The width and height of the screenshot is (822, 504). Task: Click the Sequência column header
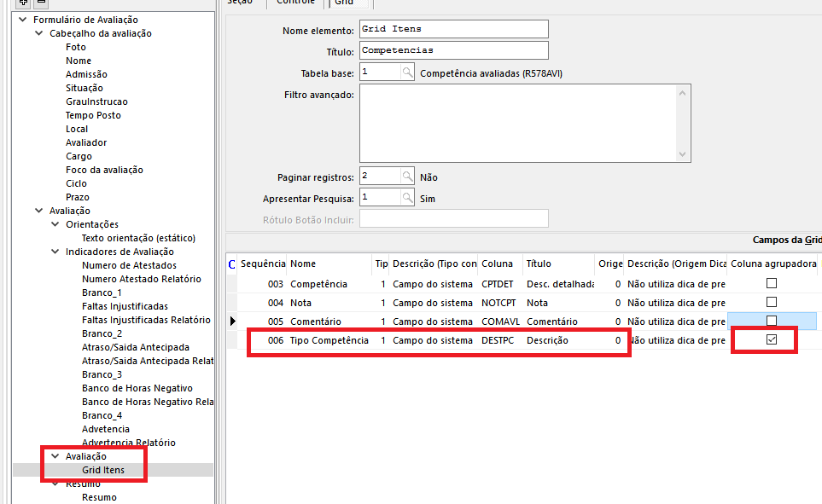click(262, 264)
